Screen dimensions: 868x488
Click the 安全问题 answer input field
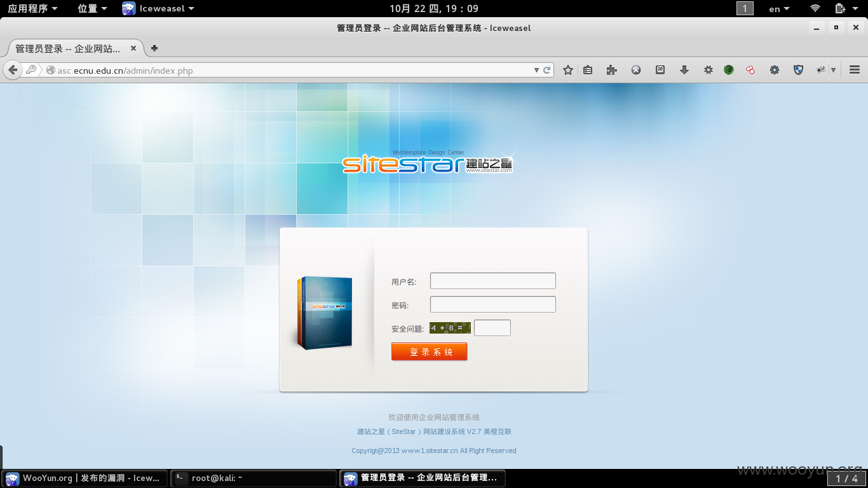pos(492,328)
